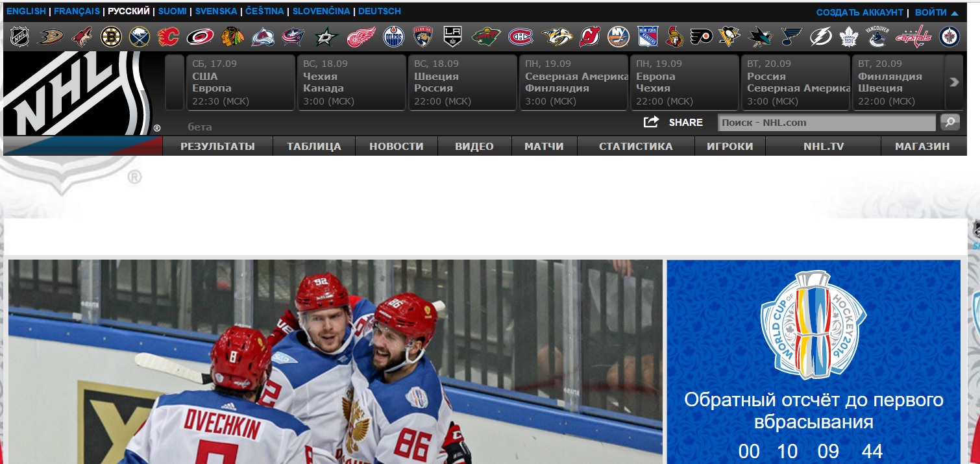This screenshot has height=464, width=980.
Task: Open the Pittsburgh Penguins team logo
Action: pyautogui.click(x=729, y=37)
